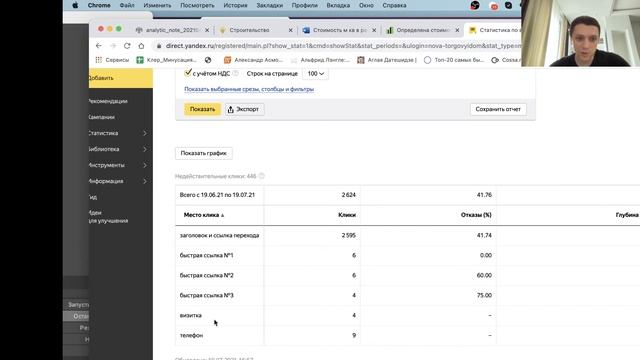Go to the browser home page icon
Viewport: 640px width, 360px height.
tap(141, 46)
